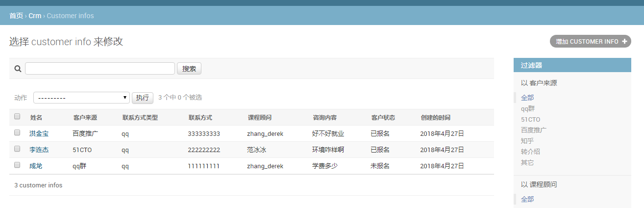This screenshot has height=208, width=644.
Task: Select 全部 under 以 客户来源 filter
Action: coord(527,98)
